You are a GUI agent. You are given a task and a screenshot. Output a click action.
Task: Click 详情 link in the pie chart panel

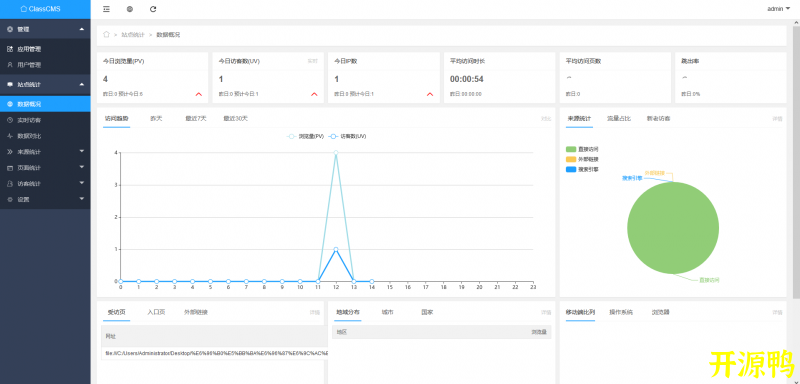[x=777, y=119]
